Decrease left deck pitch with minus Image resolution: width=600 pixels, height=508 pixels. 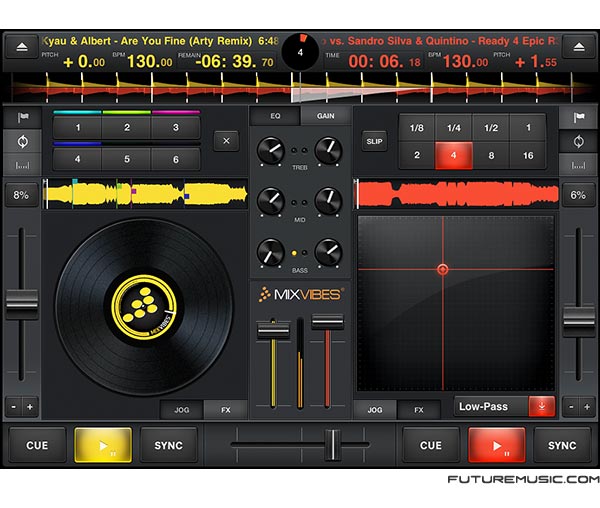coord(14,407)
